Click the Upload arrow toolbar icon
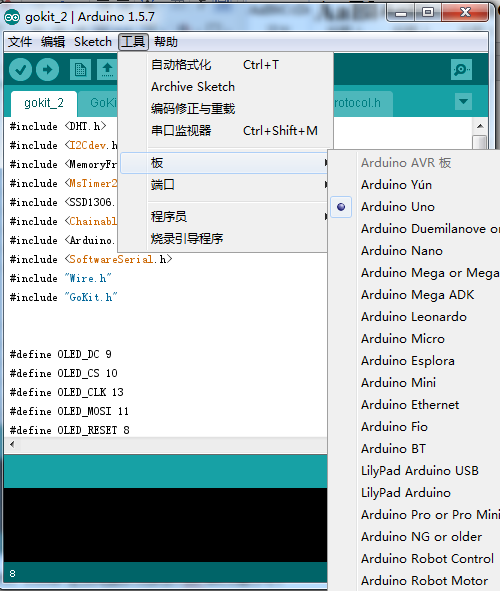The height and width of the screenshot is (591, 500). pyautogui.click(x=47, y=70)
